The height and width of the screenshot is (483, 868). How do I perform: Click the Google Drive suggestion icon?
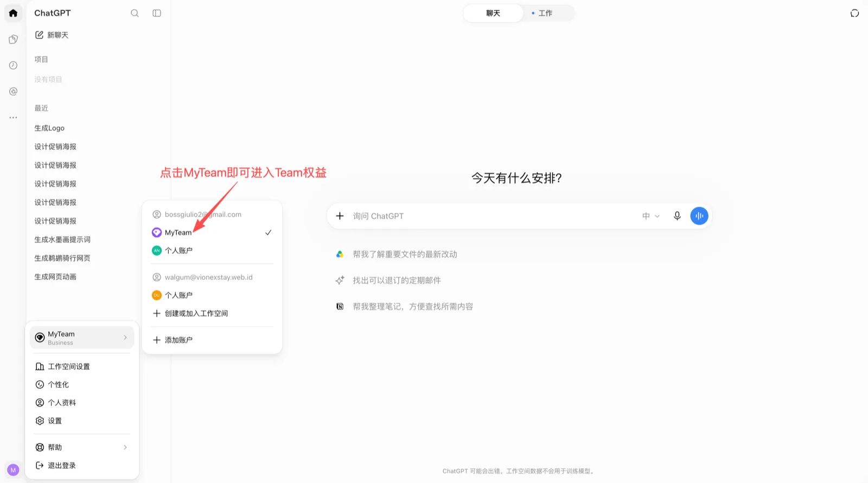point(340,254)
